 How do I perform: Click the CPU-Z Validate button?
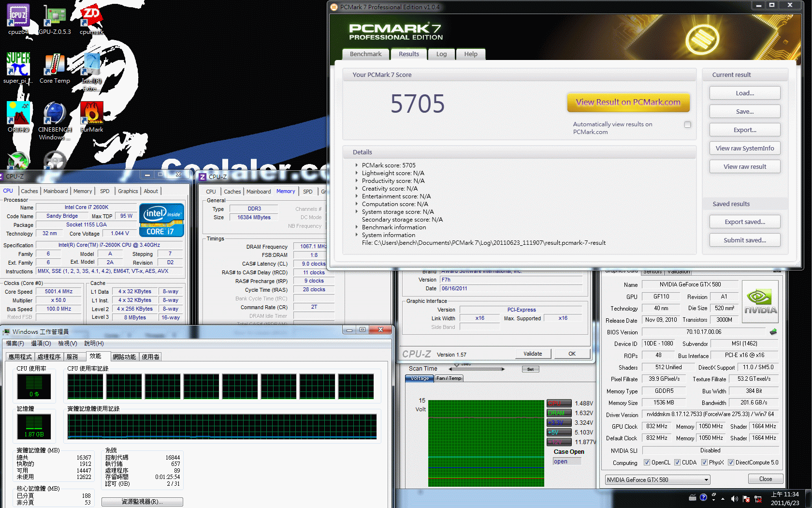coord(533,354)
